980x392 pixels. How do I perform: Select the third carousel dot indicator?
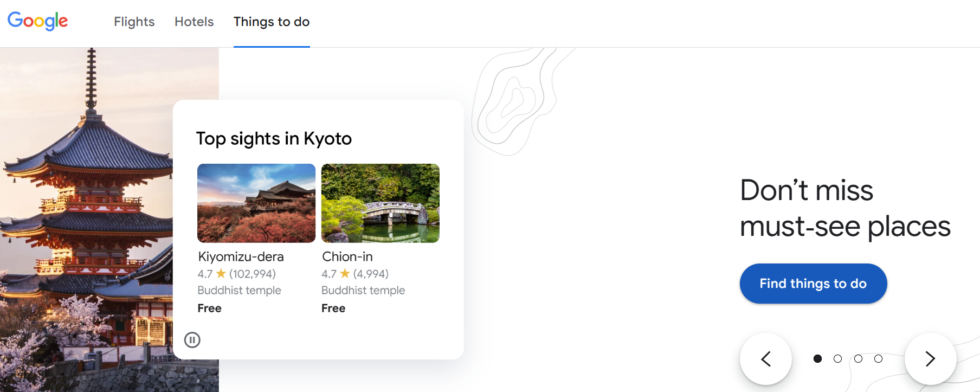859,359
